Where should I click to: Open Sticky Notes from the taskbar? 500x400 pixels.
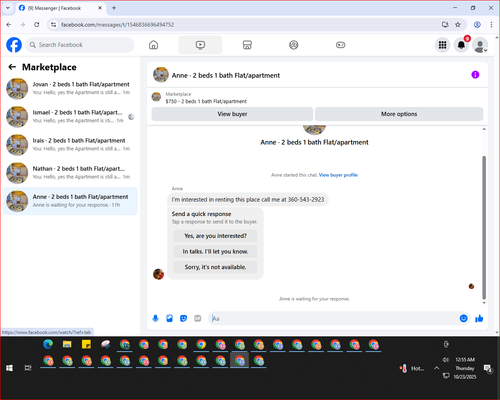86,344
